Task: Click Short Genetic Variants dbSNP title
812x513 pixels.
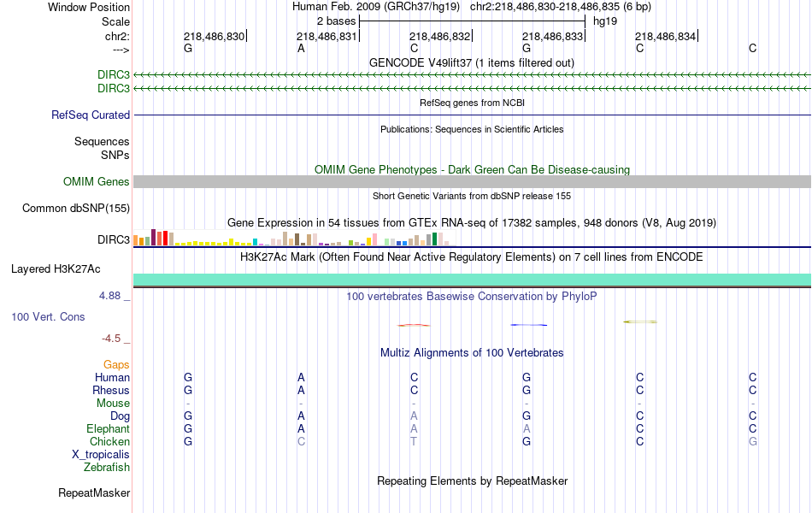Action: [x=472, y=196]
